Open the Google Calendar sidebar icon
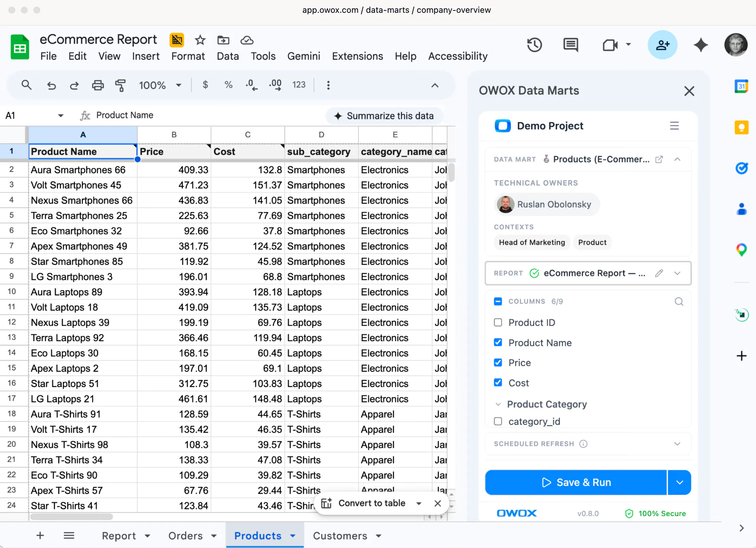Screen dimensions: 756x548 [741, 86]
